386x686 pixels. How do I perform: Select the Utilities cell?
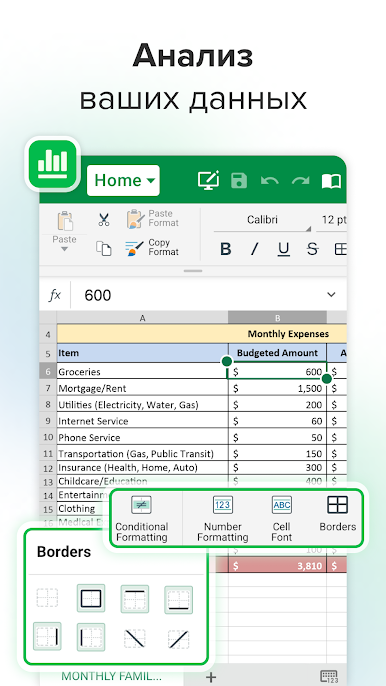tap(143, 405)
